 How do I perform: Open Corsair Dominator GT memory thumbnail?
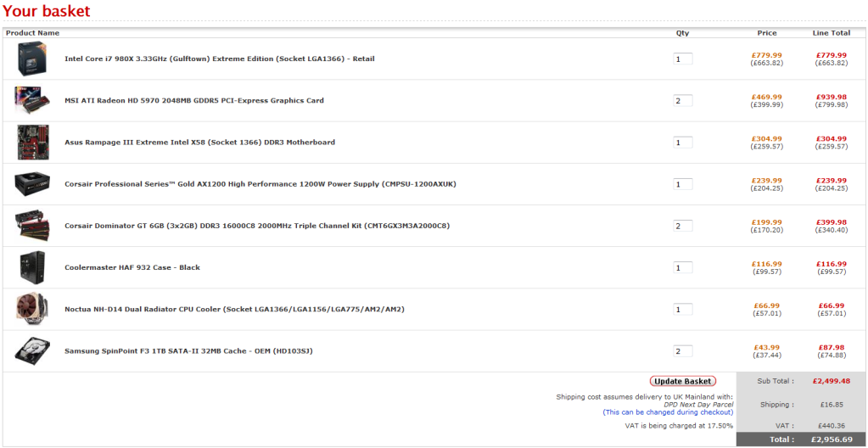[32, 226]
